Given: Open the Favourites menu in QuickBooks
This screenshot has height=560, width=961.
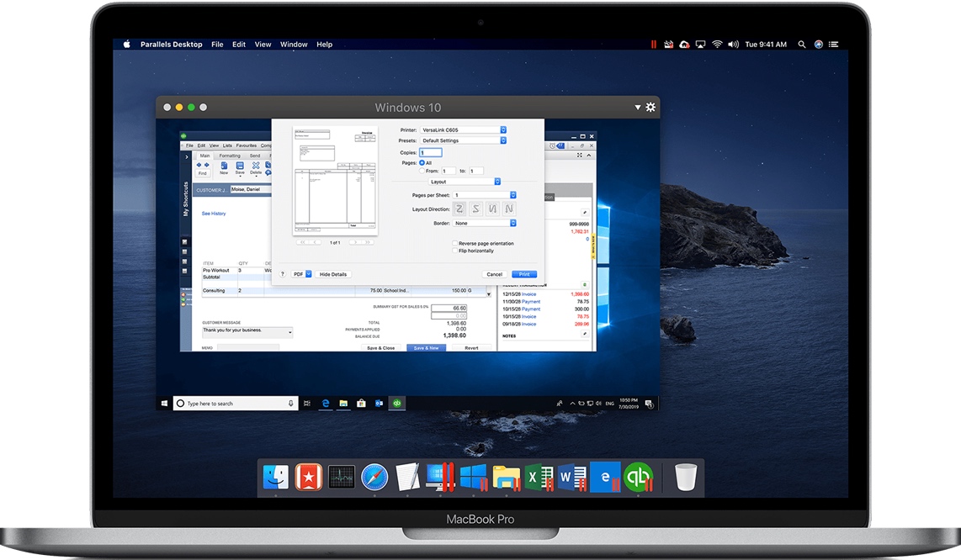Looking at the screenshot, I should coord(247,145).
